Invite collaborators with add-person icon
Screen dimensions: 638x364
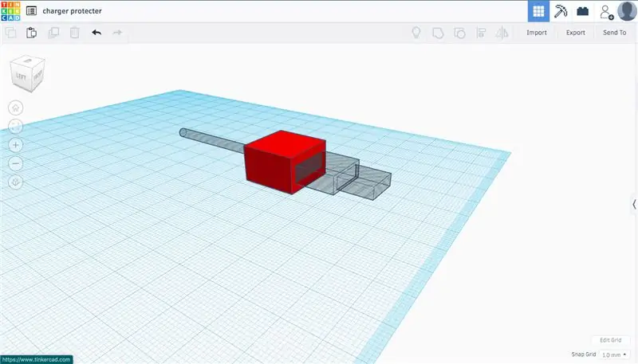[606, 12]
